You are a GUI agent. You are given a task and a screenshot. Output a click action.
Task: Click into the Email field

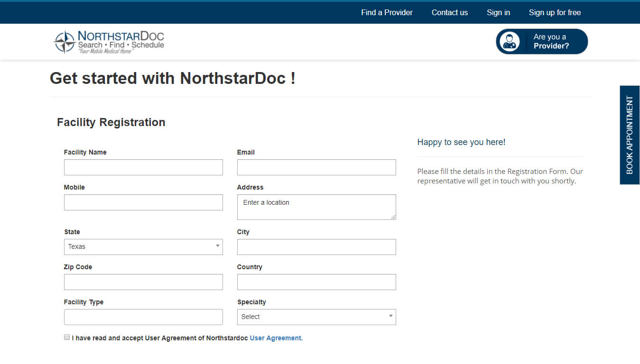click(x=316, y=167)
